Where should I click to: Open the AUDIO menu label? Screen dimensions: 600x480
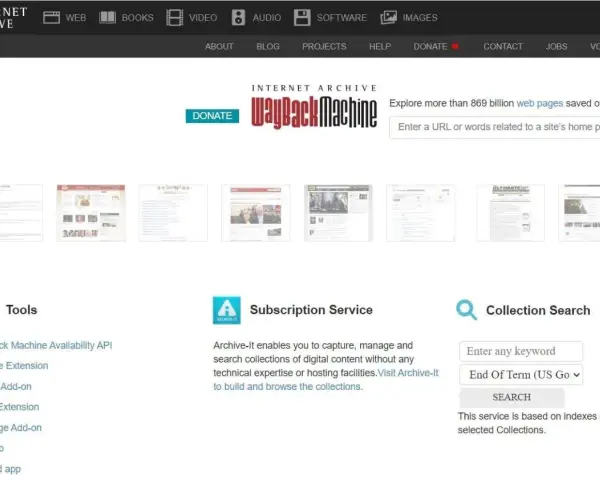click(267, 18)
